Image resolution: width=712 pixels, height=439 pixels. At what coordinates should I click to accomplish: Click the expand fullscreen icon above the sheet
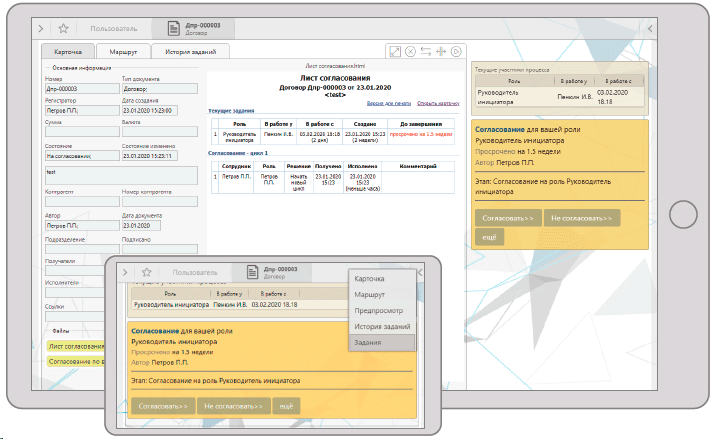click(395, 52)
